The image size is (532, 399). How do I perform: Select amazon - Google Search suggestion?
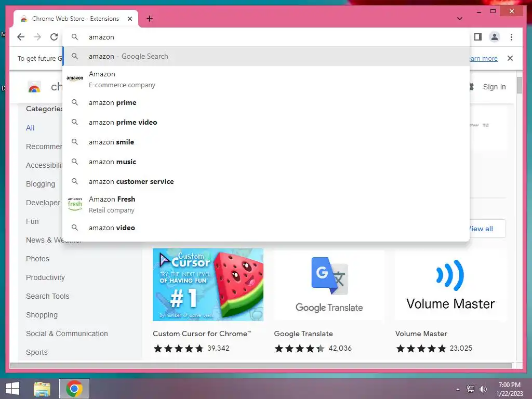(x=266, y=56)
